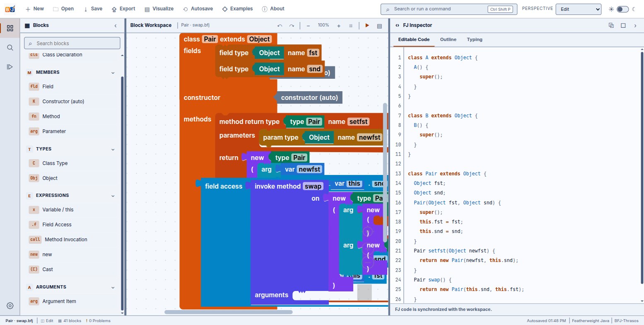The image size is (644, 325).
Task: Click New in the top menu
Action: [34, 9]
